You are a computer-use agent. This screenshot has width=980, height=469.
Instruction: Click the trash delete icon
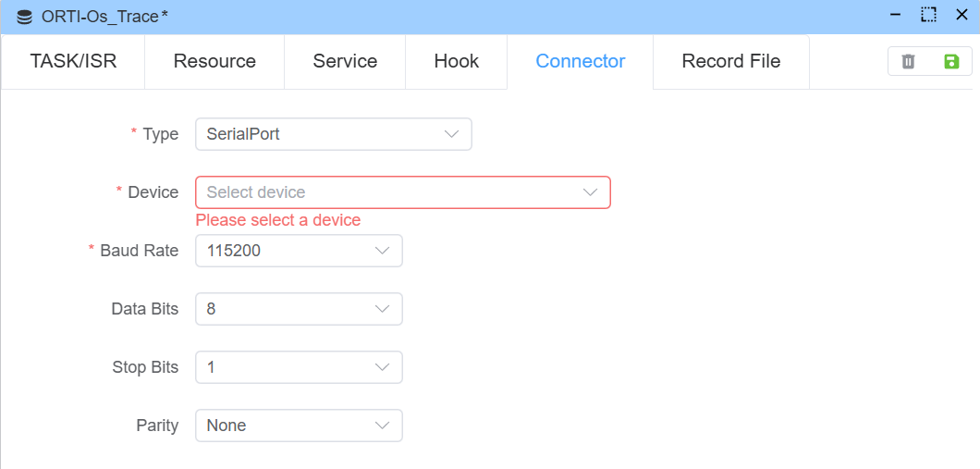pyautogui.click(x=908, y=61)
